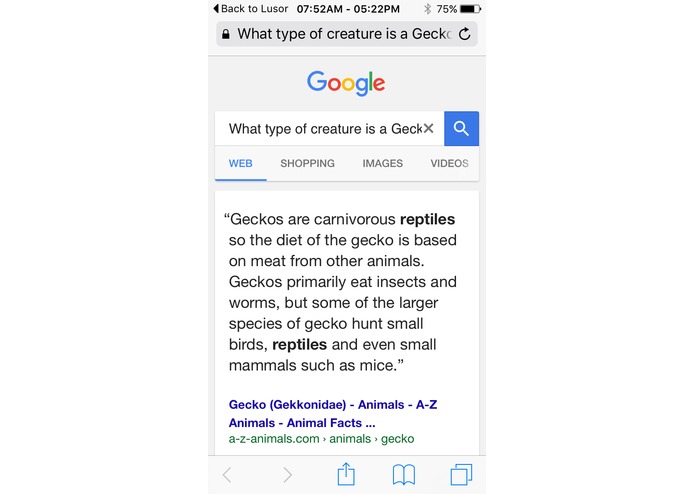This screenshot has width=695, height=494.
Task: Tap the a-z-animals.com green URL
Action: (x=321, y=439)
